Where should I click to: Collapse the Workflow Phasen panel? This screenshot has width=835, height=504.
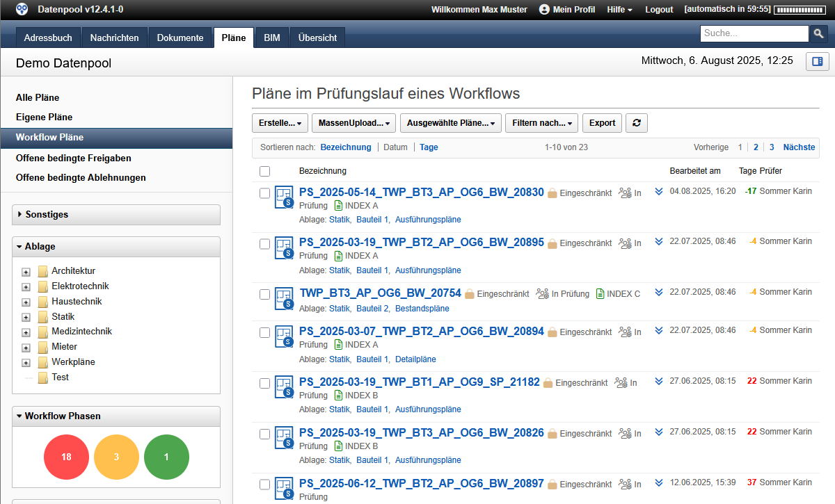(19, 416)
